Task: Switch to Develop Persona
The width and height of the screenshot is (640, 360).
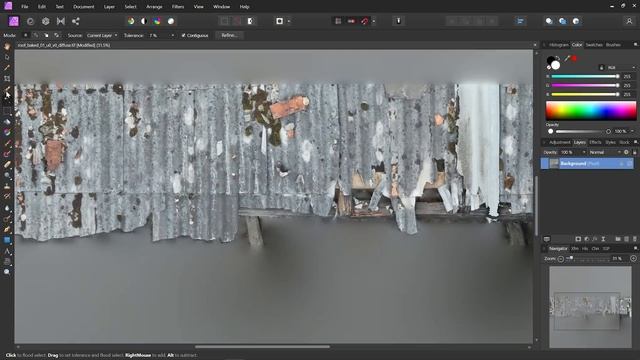Action: [x=46, y=21]
